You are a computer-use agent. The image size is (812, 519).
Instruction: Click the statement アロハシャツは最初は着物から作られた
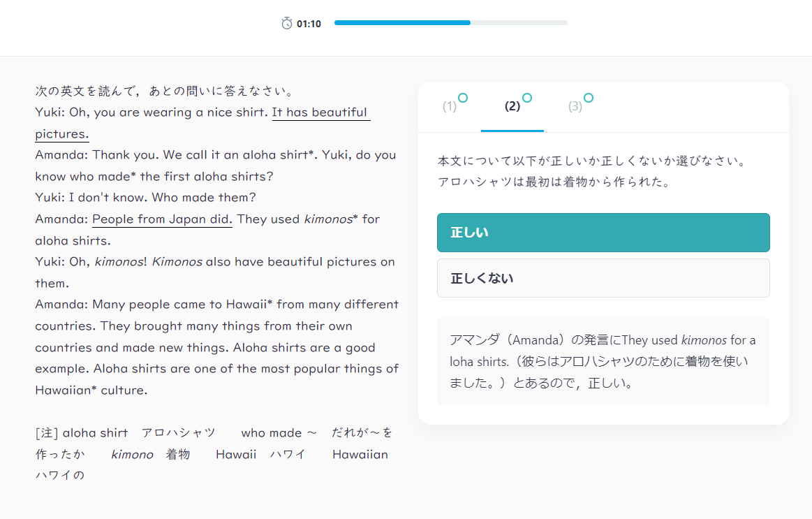coord(554,183)
